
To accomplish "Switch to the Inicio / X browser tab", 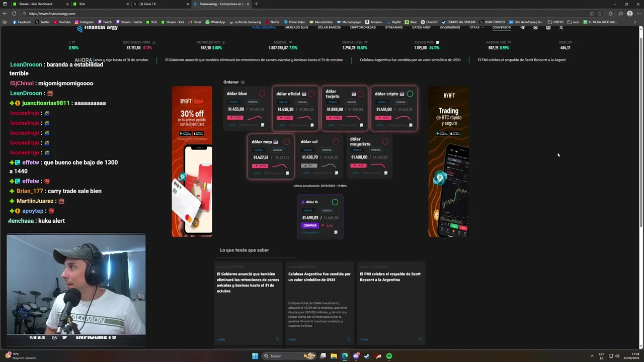I will click(160, 4).
